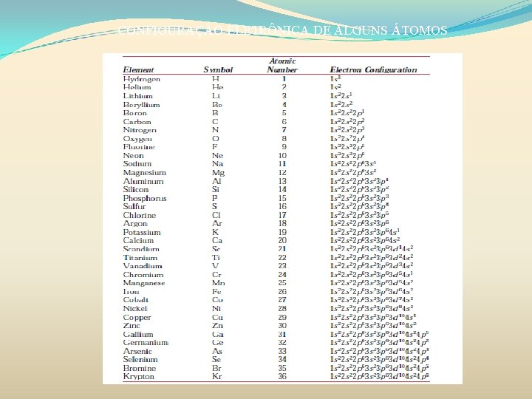Select the symbol 'Cl' for Chlorine
Viewport: 532px width, 399px height.
pyautogui.click(x=216, y=215)
